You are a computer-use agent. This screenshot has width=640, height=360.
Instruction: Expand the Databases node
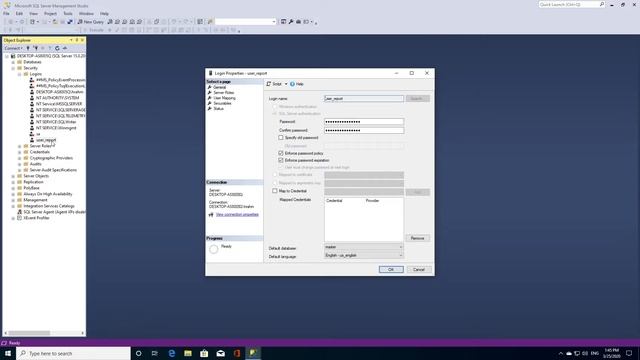coord(13,62)
